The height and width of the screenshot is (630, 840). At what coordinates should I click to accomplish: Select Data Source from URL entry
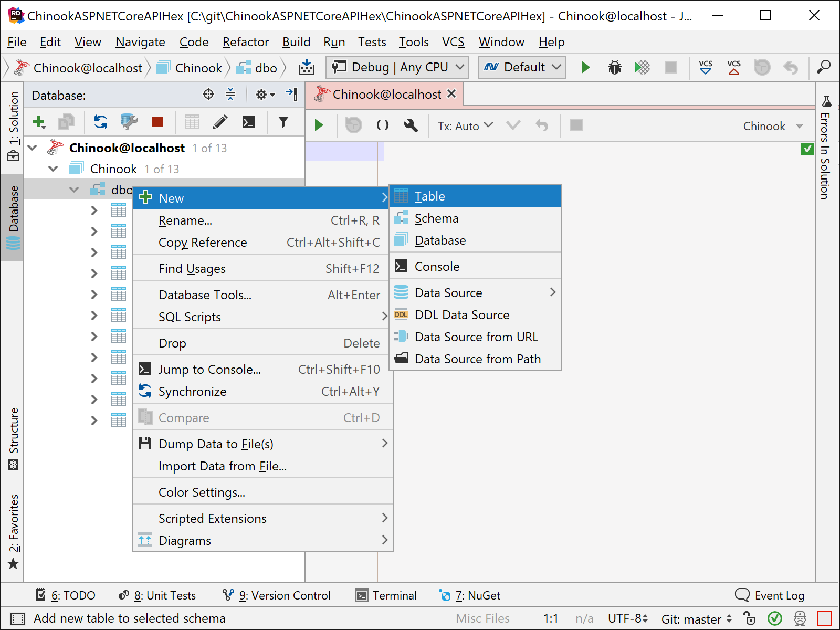tap(475, 337)
